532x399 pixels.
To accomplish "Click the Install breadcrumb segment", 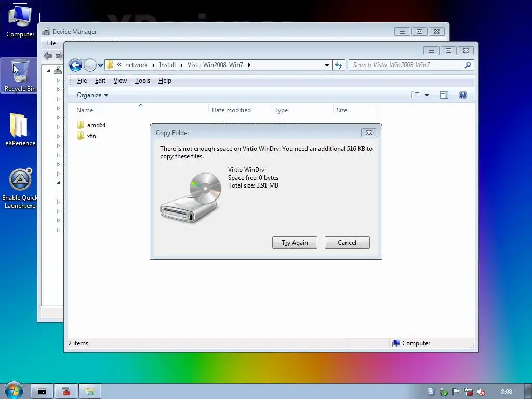I will tap(167, 65).
